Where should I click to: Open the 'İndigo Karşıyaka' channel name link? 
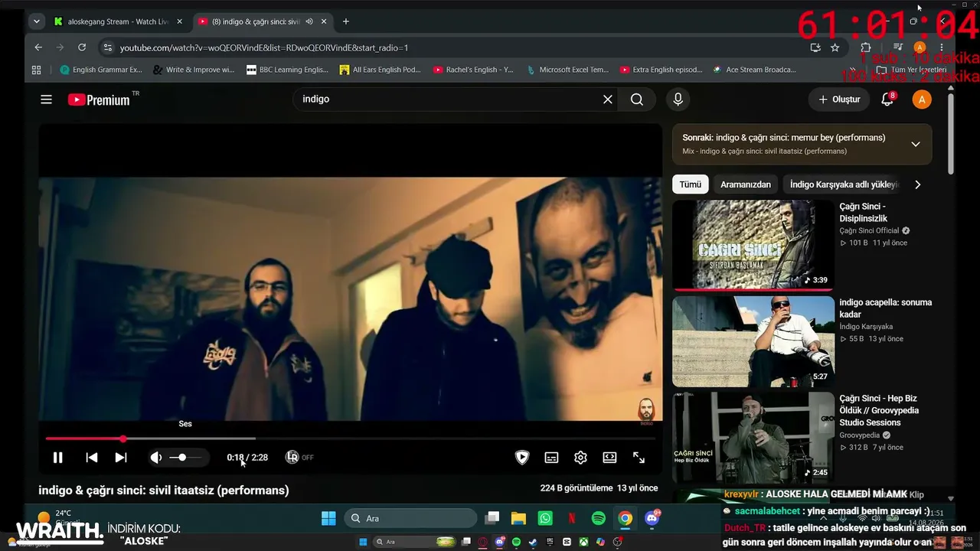tap(866, 326)
